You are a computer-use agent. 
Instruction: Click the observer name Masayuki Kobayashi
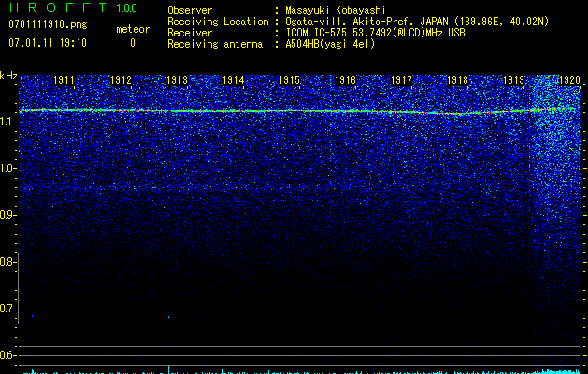(x=336, y=10)
